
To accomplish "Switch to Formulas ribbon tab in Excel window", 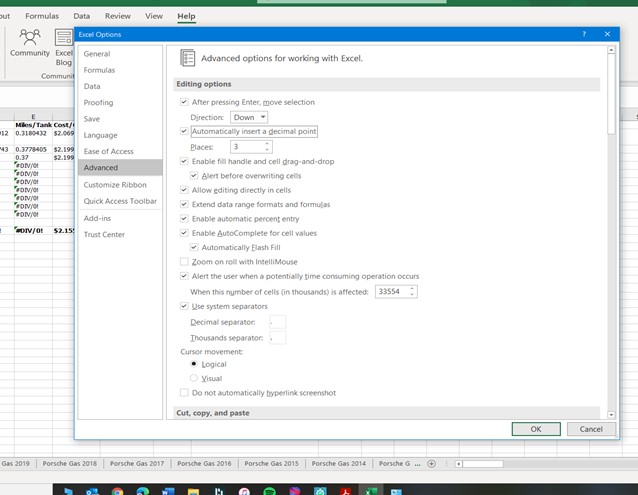I will pos(42,16).
